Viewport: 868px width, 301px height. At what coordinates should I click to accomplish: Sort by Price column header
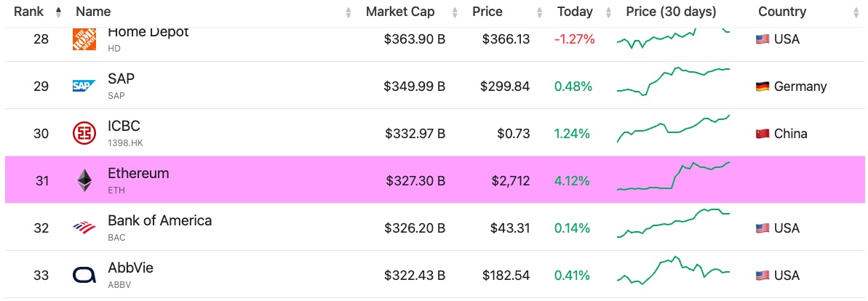click(x=487, y=12)
